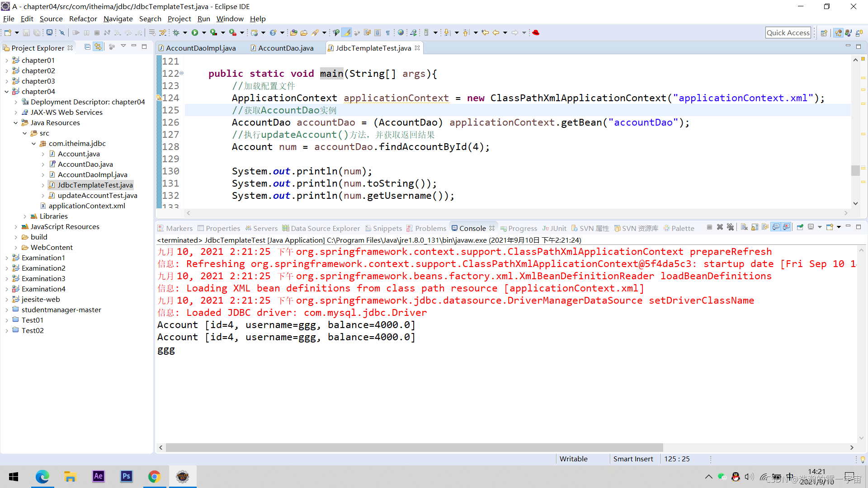Collapse the chapter04 project node
This screenshot has width=868, height=488.
coord(6,92)
